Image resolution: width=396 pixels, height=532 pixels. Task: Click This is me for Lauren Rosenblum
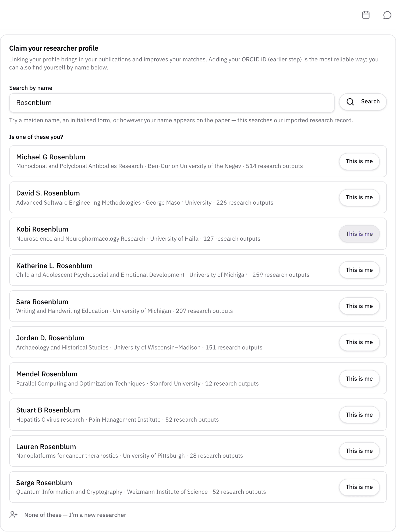point(359,451)
